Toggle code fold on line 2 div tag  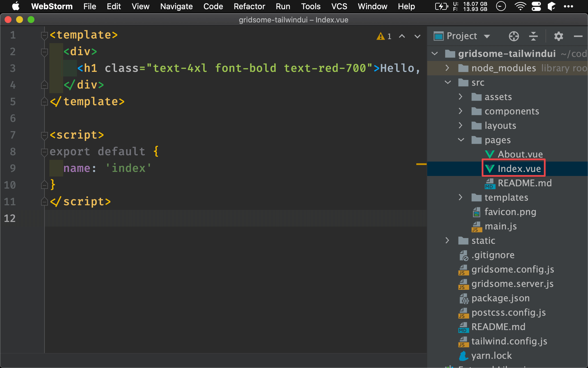point(44,52)
